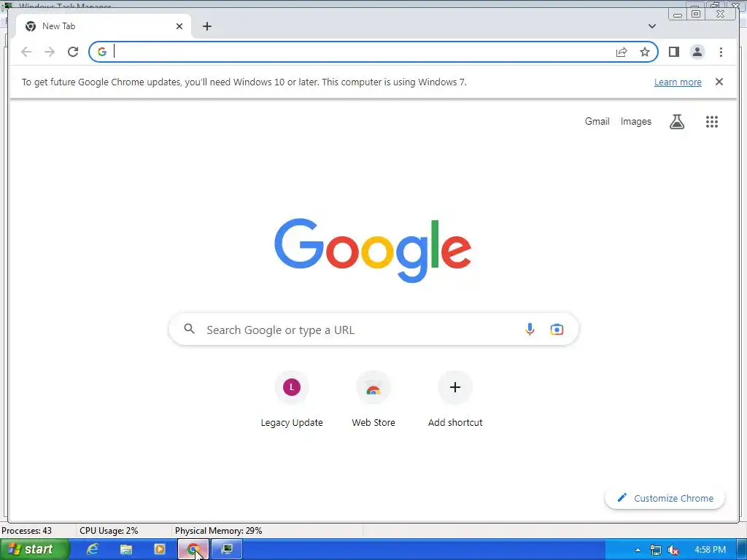Select the New Tab tab
The width and height of the screenshot is (747, 560).
104,26
